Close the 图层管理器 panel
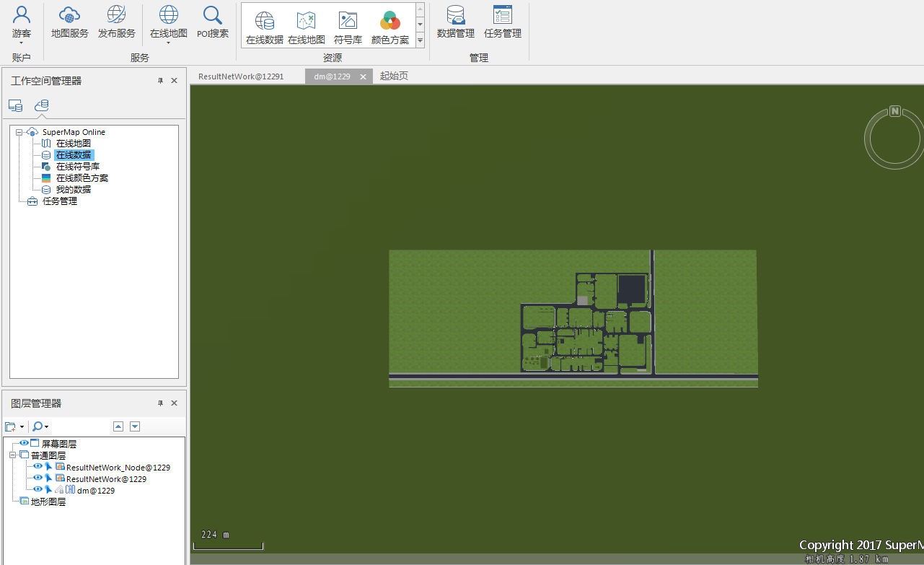Screen dimensions: 924x565 [174, 403]
